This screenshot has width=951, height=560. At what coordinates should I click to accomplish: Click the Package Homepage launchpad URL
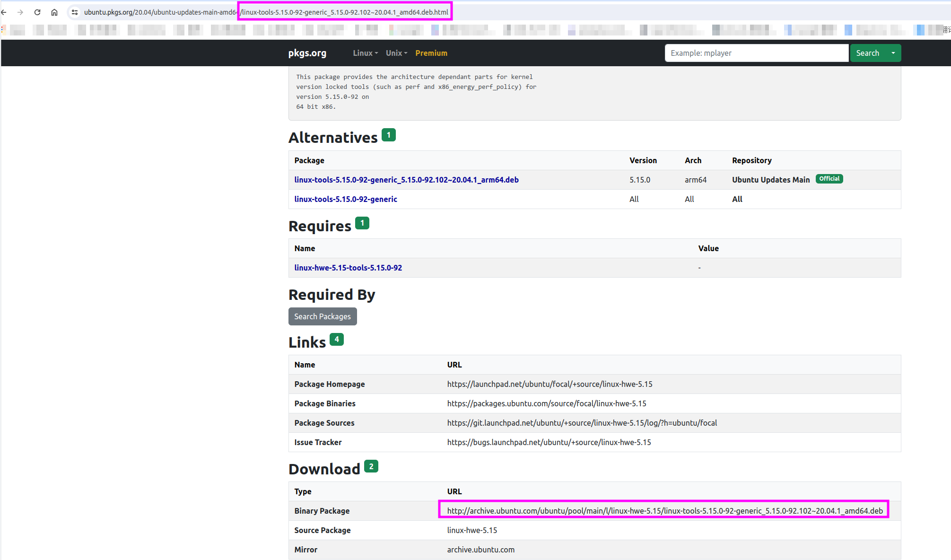coord(550,384)
